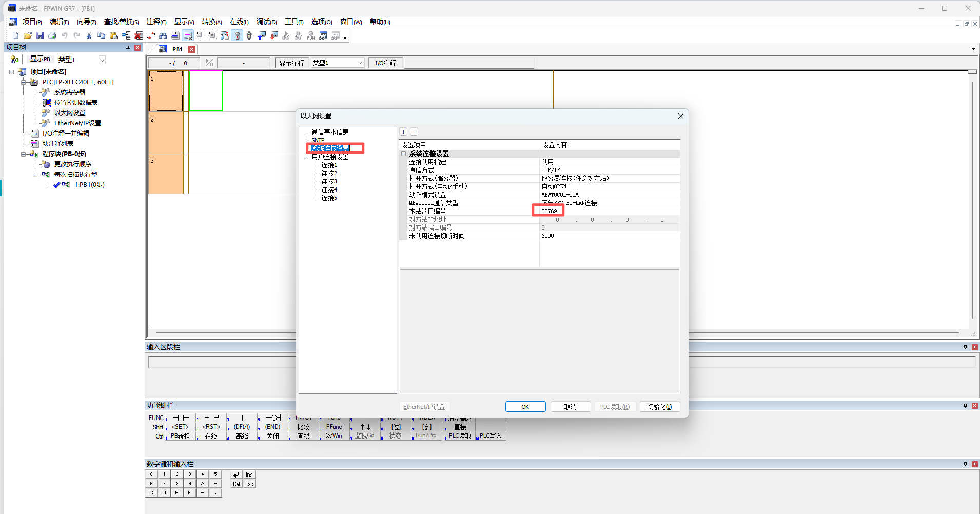
Task: Click the scissors Cut icon
Action: click(x=89, y=35)
